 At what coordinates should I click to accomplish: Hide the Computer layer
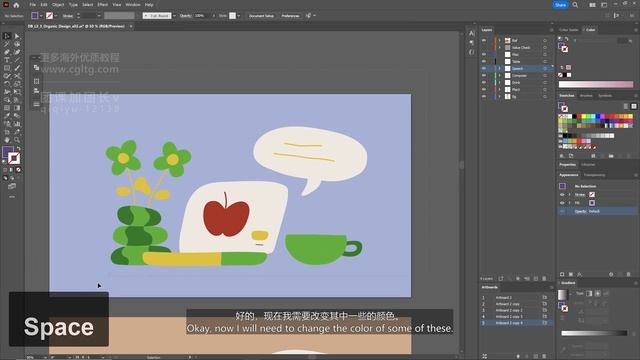[x=484, y=76]
